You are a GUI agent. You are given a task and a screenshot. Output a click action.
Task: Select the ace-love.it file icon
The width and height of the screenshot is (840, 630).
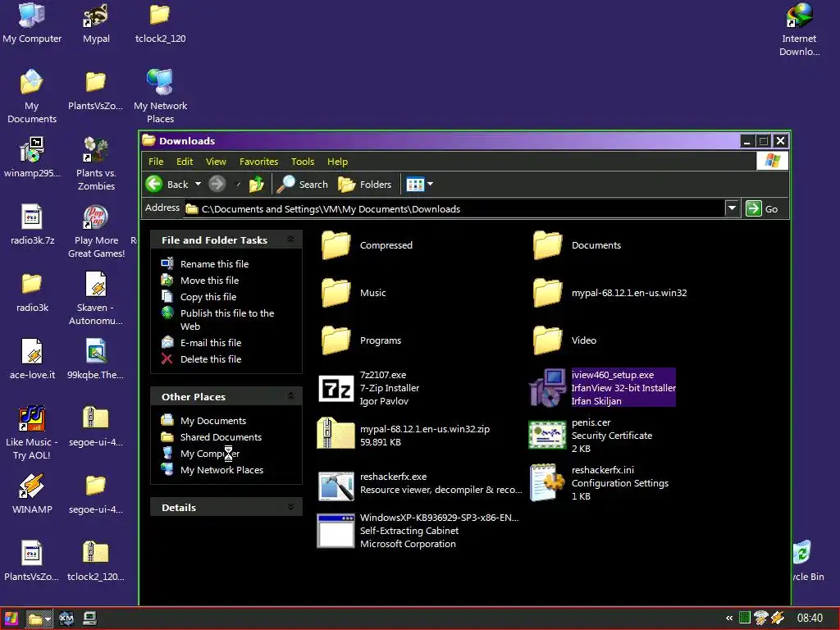point(32,359)
